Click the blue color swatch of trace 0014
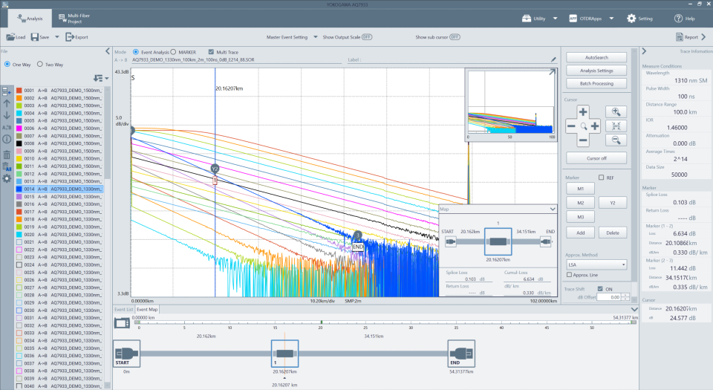 pyautogui.click(x=19, y=189)
